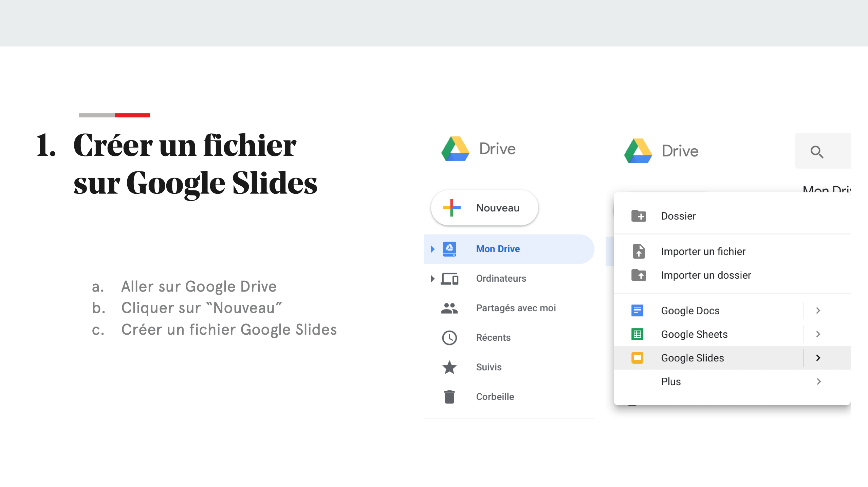Screen dimensions: 868x487
Task: Click the Drive wordmark above Nouveau
Action: 497,149
